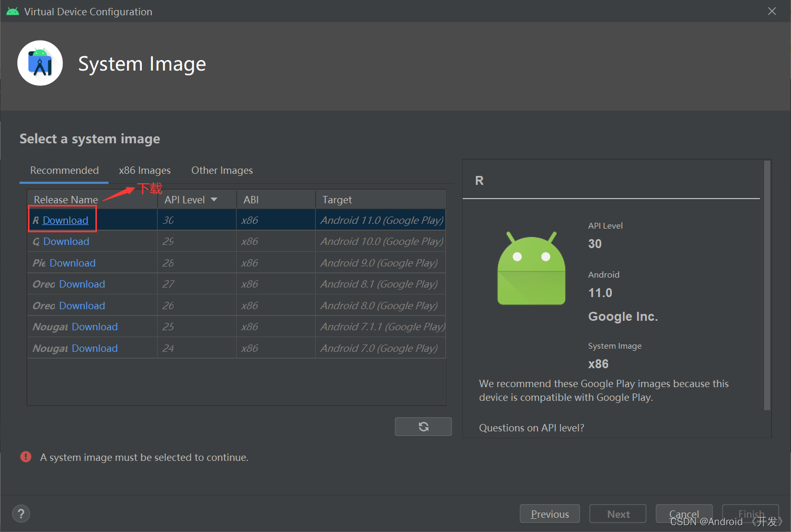Screen dimensions: 791x532
Task: Download the Q system image
Action: coord(66,241)
